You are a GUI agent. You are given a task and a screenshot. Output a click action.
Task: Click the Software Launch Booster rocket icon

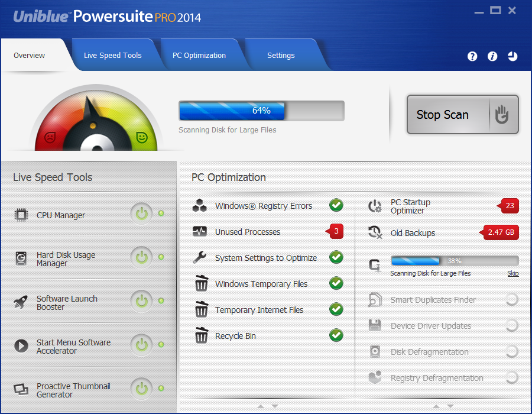tap(21, 302)
